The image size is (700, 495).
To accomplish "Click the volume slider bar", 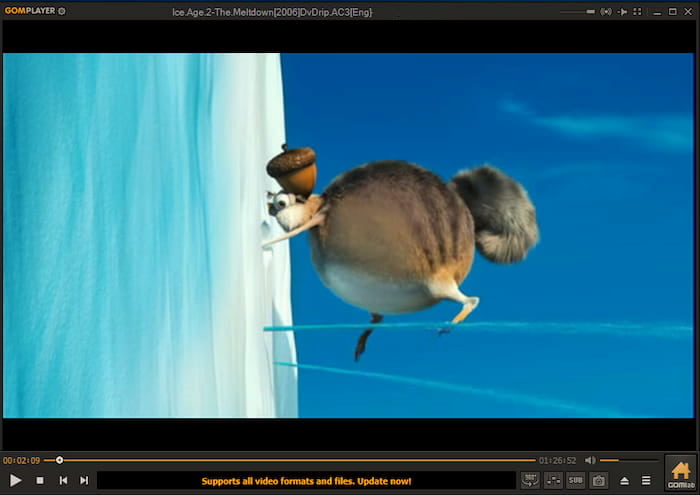I will tap(629, 460).
